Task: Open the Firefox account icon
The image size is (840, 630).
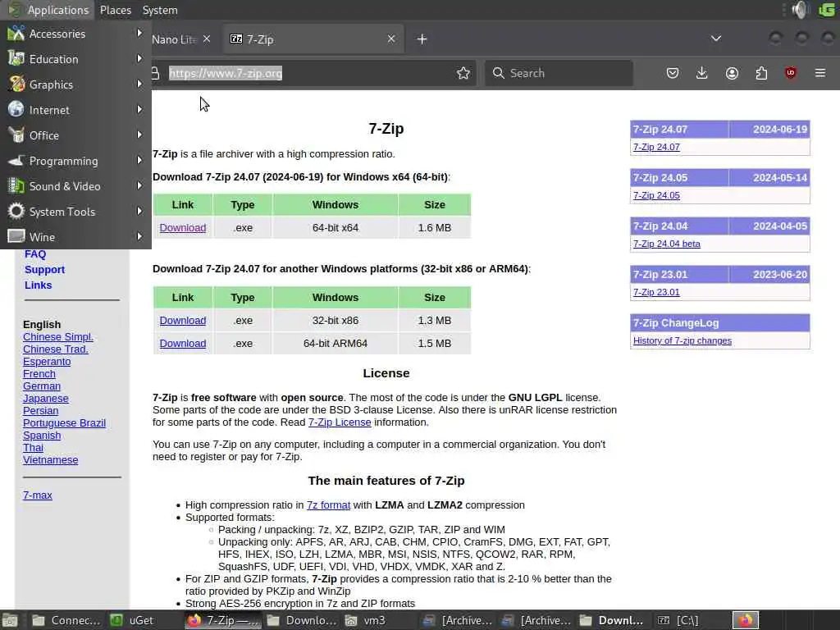Action: (x=732, y=73)
